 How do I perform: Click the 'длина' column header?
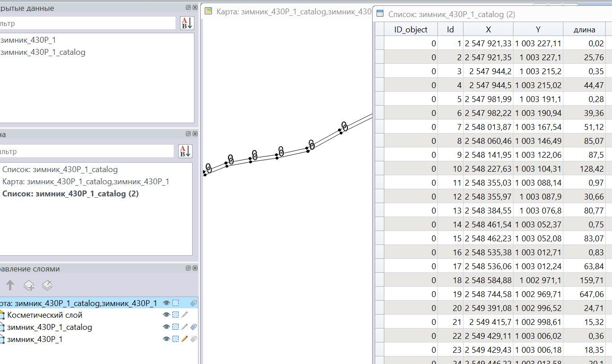584,30
